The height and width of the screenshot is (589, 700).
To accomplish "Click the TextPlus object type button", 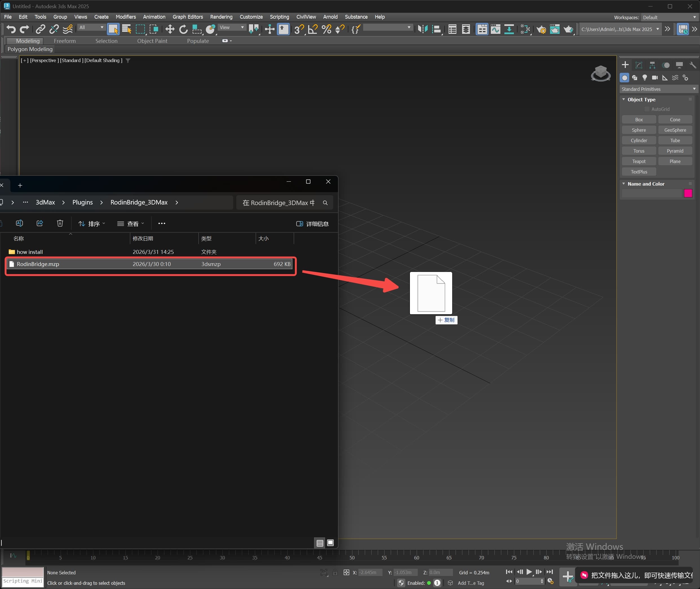I will tap(639, 172).
